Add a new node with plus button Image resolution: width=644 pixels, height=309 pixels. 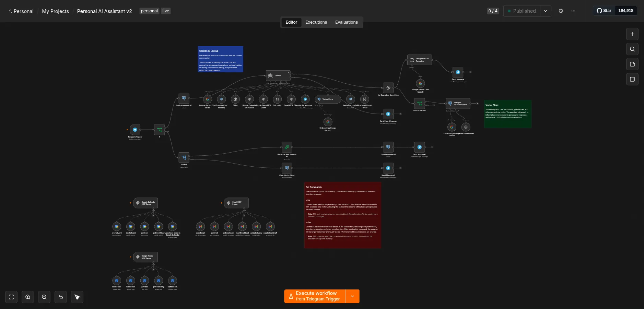[x=632, y=34]
